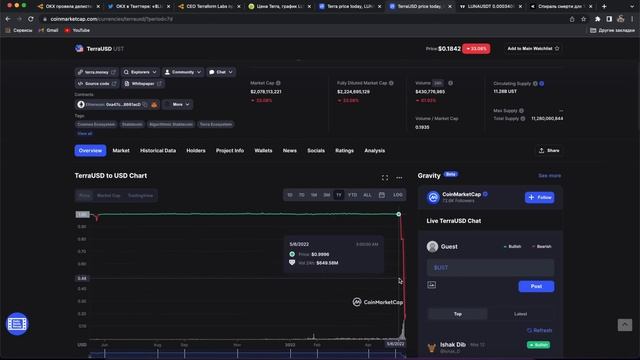Viewport: 640px width, 360px height.
Task: Open the browser extensions puzzle icon
Action: pyautogui.click(x=598, y=19)
